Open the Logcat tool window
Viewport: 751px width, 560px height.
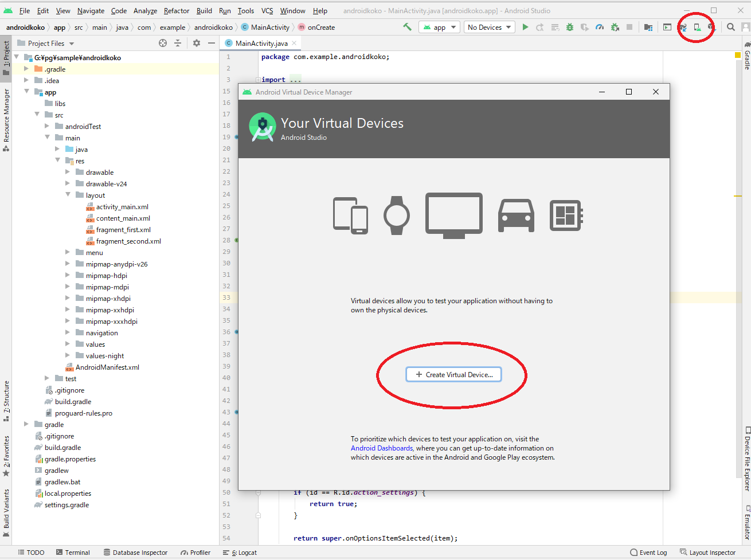coord(240,553)
